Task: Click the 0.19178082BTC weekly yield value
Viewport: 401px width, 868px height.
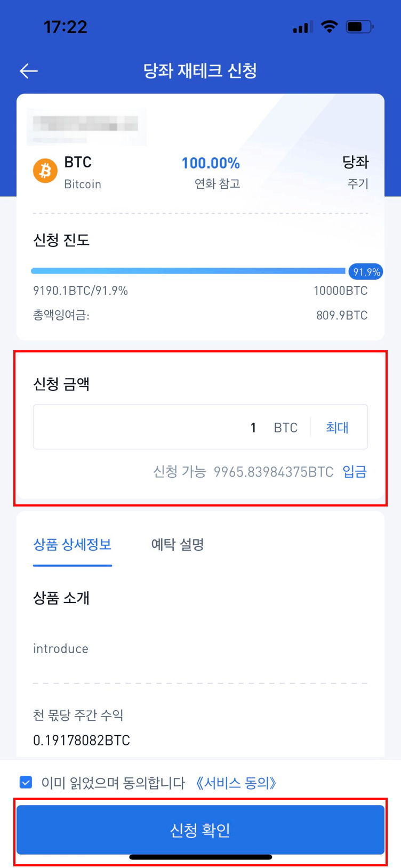Action: tap(82, 740)
